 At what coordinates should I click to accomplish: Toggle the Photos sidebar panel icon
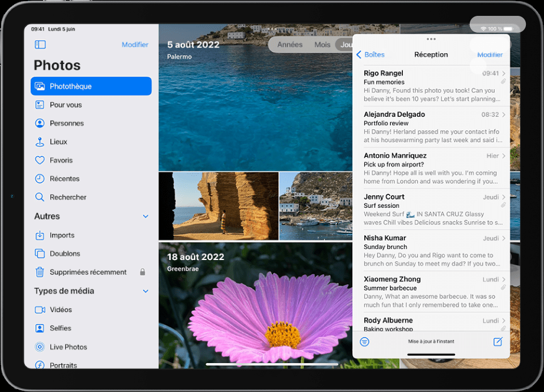click(x=40, y=45)
